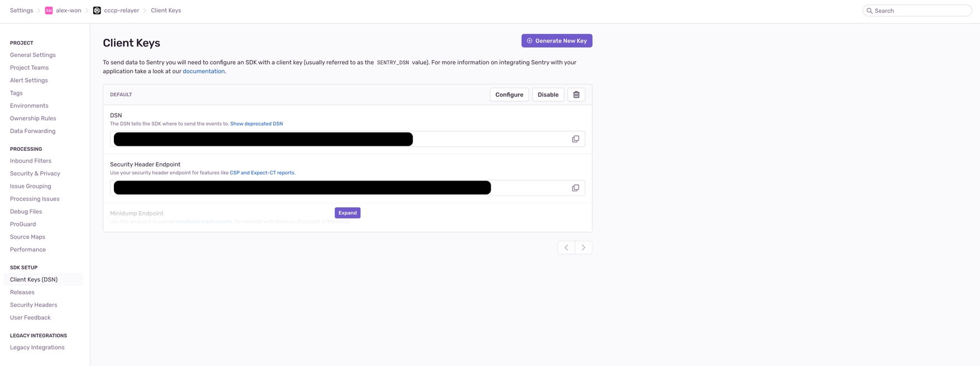Click Generate New Key button
The width and height of the screenshot is (980, 366).
556,41
